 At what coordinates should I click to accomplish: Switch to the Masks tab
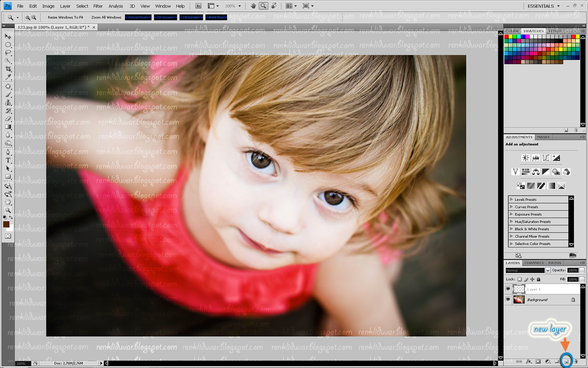[543, 137]
